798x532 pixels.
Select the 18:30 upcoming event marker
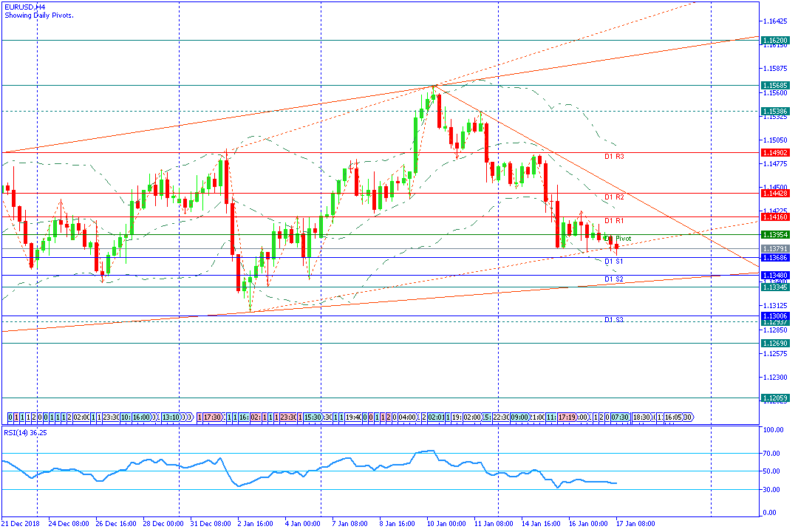641,417
